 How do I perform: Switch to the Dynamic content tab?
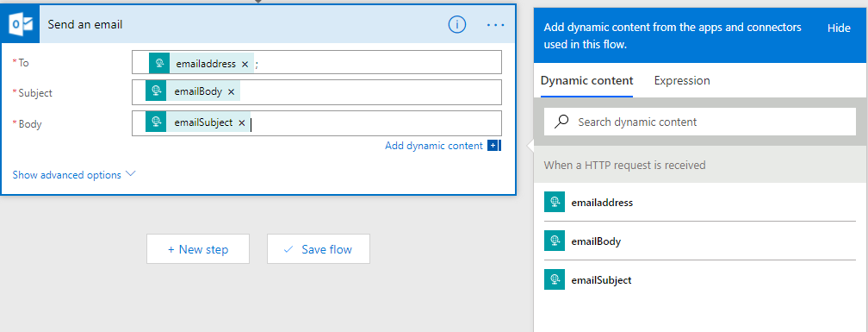pyautogui.click(x=586, y=81)
